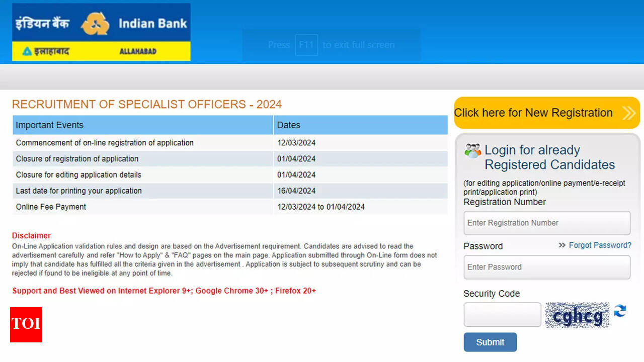Screen dimensions: 644x362
Task: Click the arrows icon beside Forgot Password
Action: (x=562, y=245)
